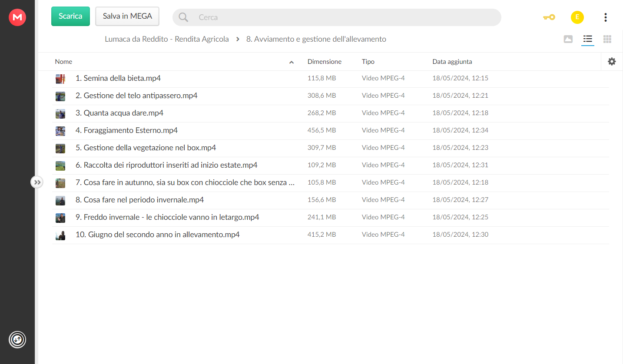Click the MEGA logo icon
The width and height of the screenshot is (623, 364).
tap(17, 17)
